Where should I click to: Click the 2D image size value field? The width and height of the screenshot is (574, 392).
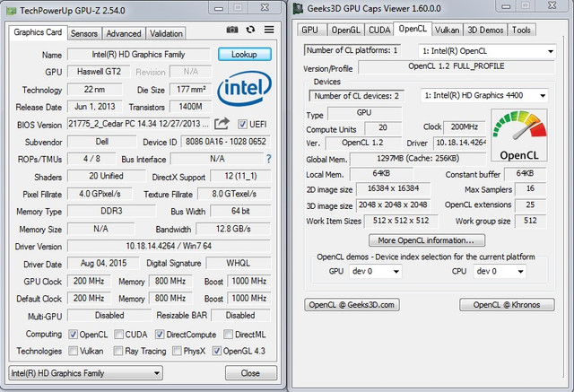[x=393, y=189]
